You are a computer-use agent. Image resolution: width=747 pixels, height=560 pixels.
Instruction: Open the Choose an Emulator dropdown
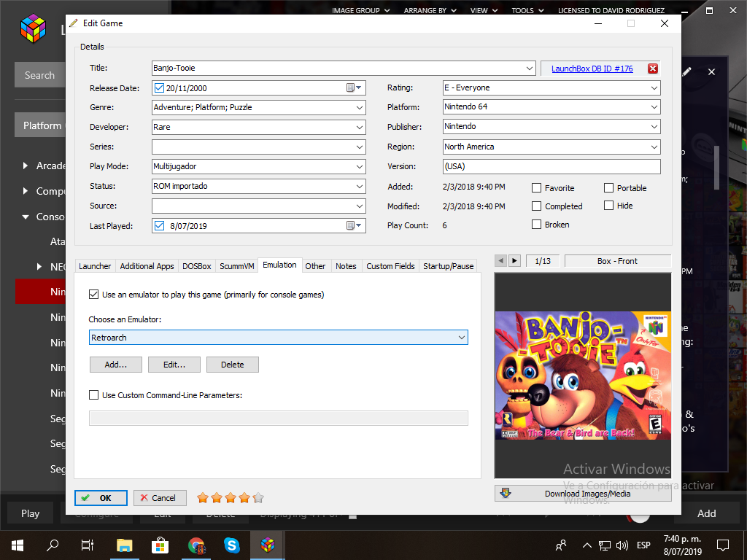[x=278, y=337]
